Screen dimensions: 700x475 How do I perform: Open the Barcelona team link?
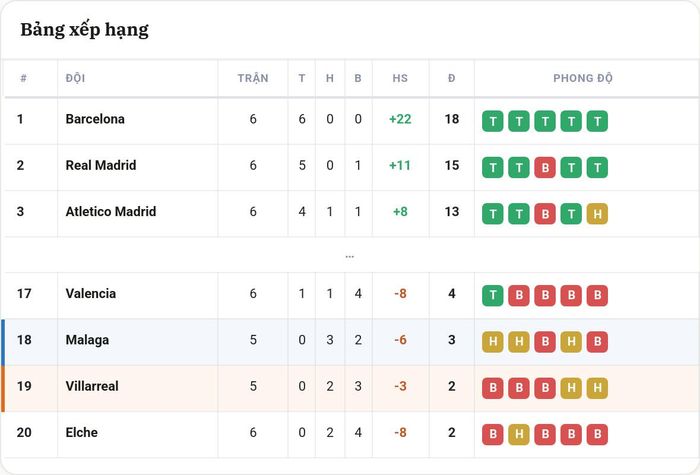coord(95,119)
